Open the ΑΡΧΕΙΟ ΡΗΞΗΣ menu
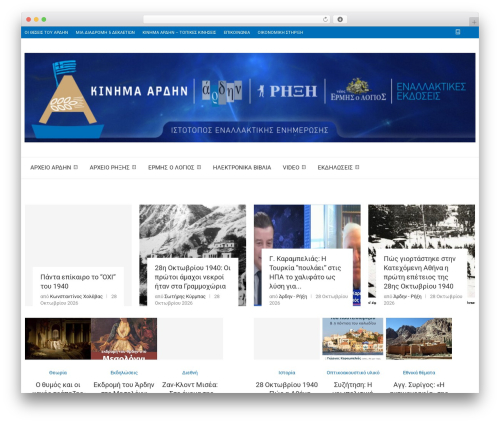Image resolution: width=500 pixels, height=423 pixels. [109, 167]
